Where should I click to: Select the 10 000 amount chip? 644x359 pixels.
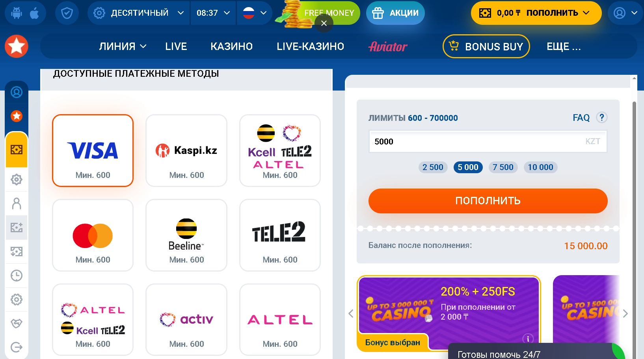click(540, 167)
